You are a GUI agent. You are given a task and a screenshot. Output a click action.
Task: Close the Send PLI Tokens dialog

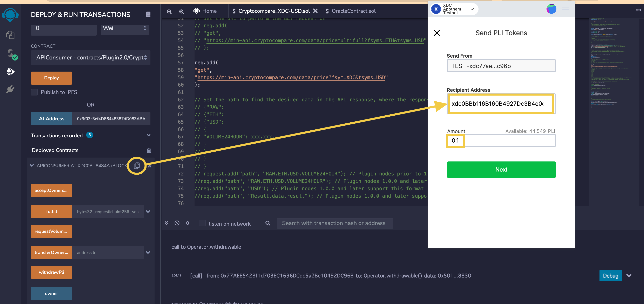click(437, 33)
